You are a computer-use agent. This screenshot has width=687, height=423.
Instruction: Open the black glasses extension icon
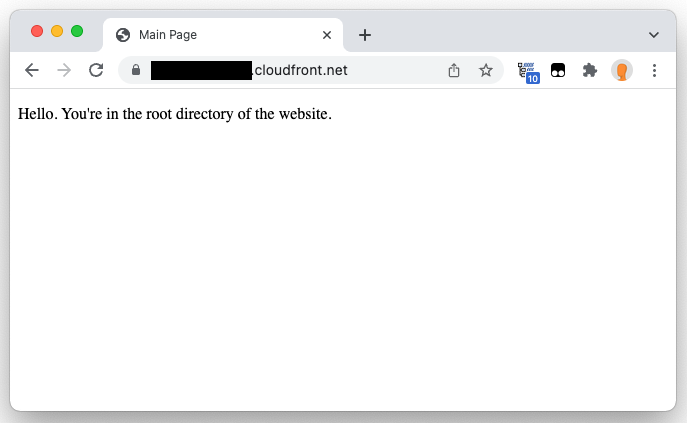(x=558, y=70)
